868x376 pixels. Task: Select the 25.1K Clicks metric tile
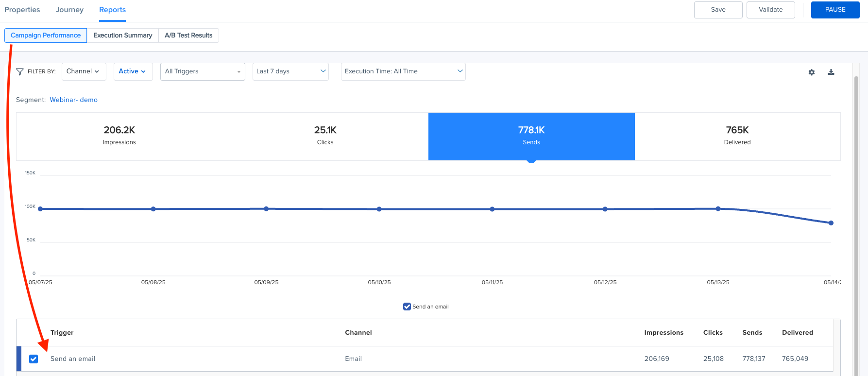325,136
